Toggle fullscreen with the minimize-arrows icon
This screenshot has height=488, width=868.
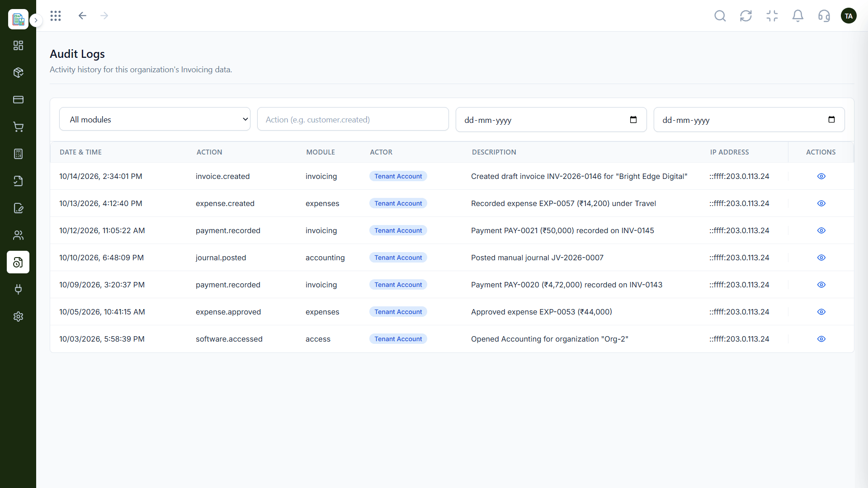[x=772, y=16]
